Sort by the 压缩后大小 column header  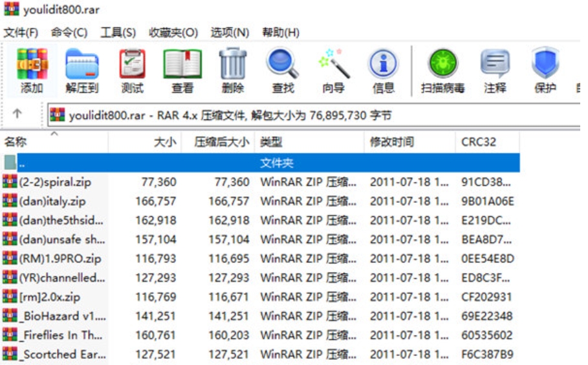click(218, 142)
